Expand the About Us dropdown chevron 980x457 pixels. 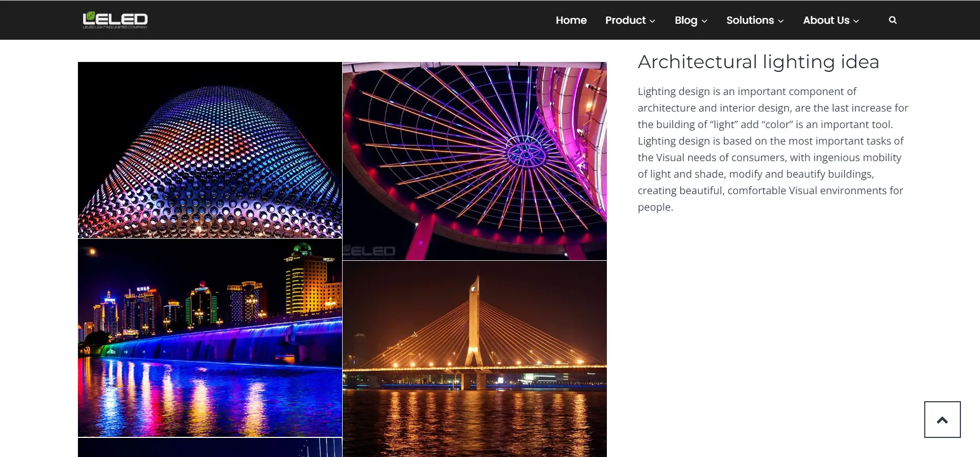(x=856, y=21)
